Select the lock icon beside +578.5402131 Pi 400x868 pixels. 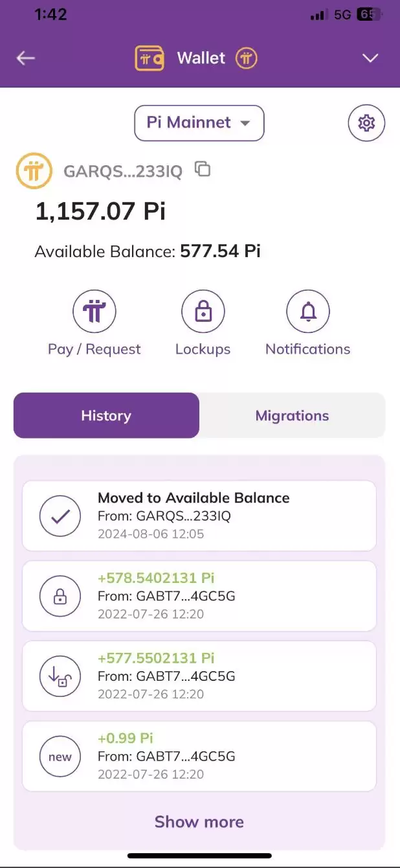coord(60,595)
